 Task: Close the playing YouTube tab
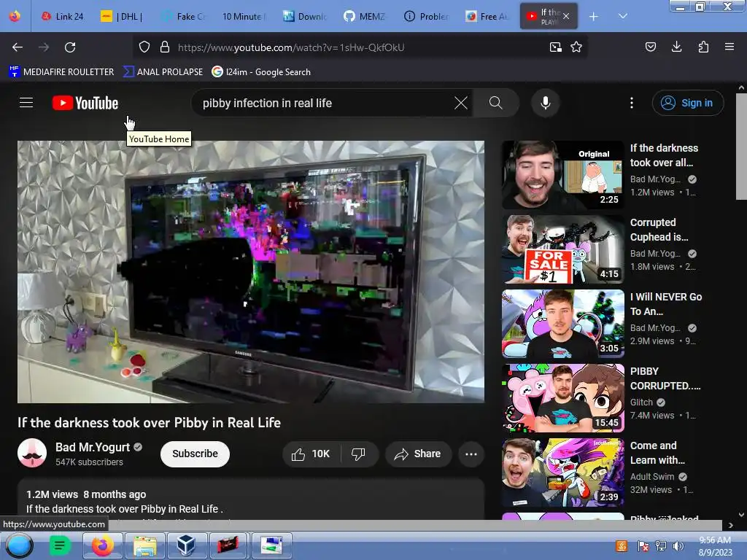(x=566, y=16)
